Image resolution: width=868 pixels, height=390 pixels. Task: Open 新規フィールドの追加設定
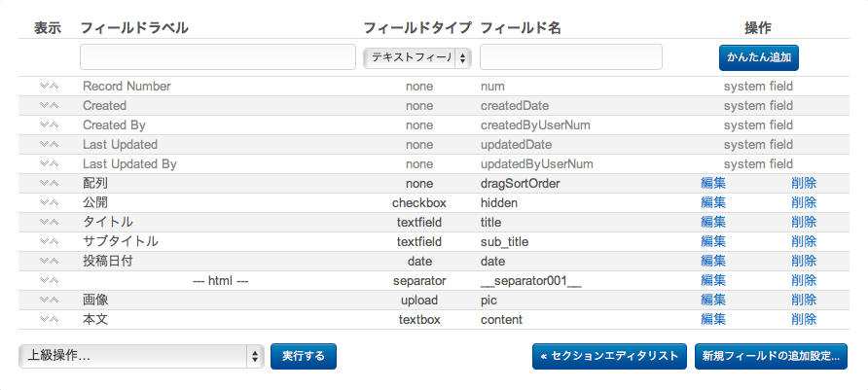771,356
